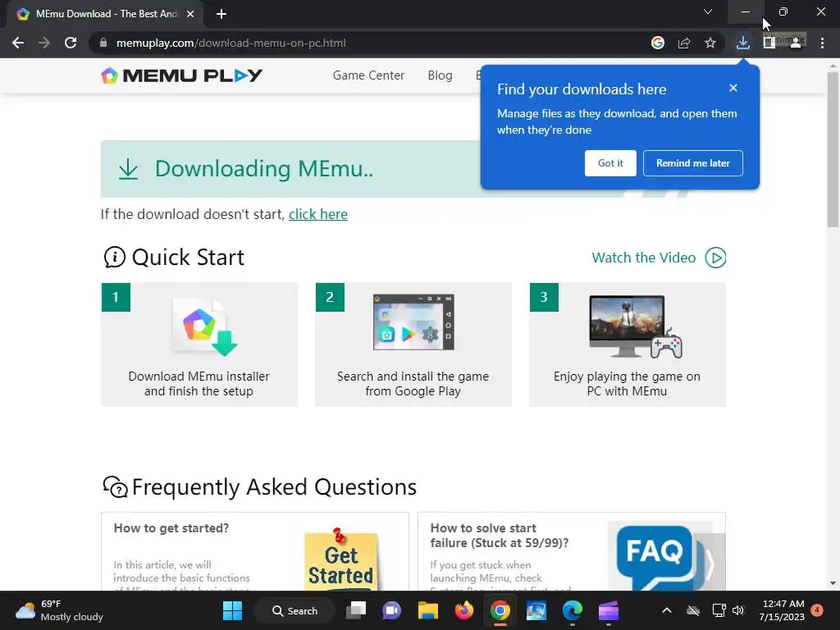Open weather widget showing 69°F

point(59,610)
